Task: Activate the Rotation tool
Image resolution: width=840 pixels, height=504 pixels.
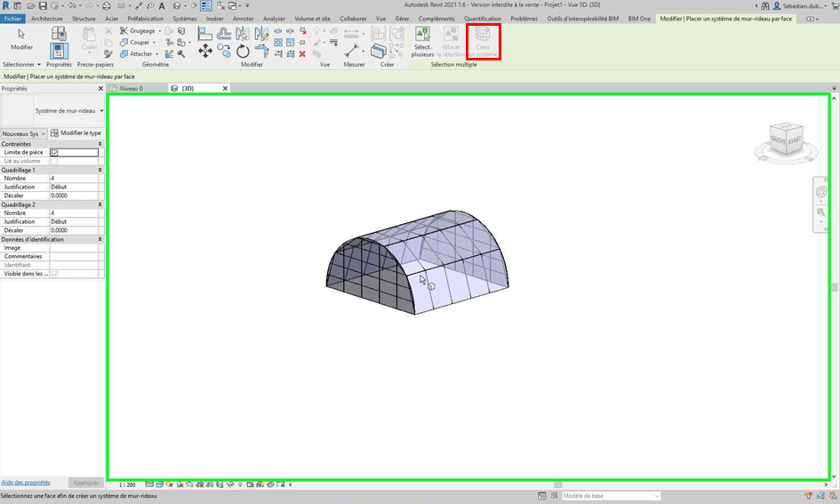Action: 243,52
